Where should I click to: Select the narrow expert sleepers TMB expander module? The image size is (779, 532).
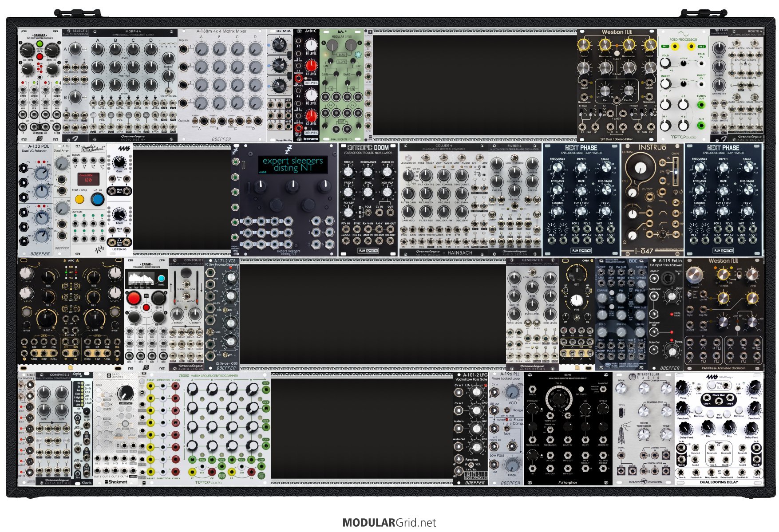235,200
